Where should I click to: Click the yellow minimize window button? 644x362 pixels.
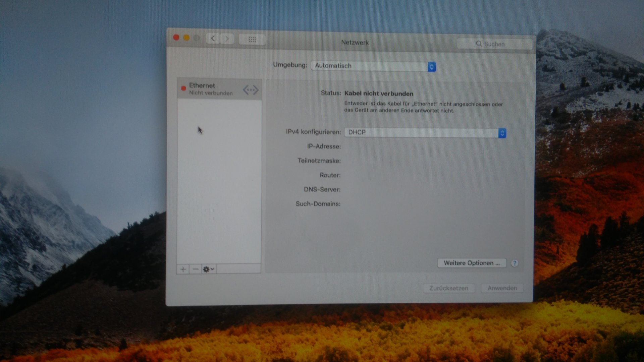[x=186, y=38]
